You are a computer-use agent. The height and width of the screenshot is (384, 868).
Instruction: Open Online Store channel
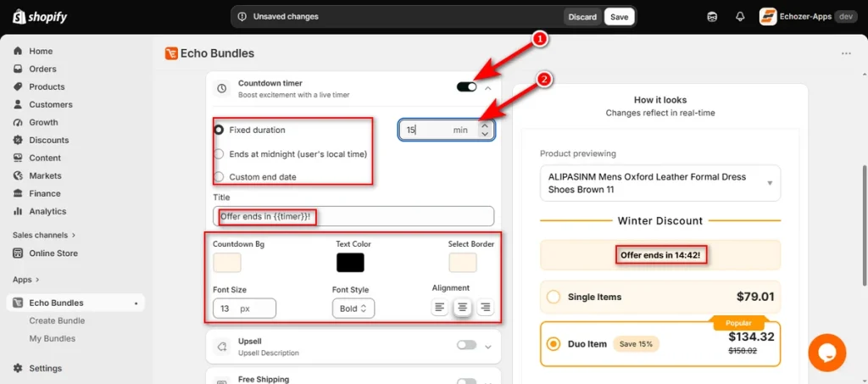[x=53, y=253]
